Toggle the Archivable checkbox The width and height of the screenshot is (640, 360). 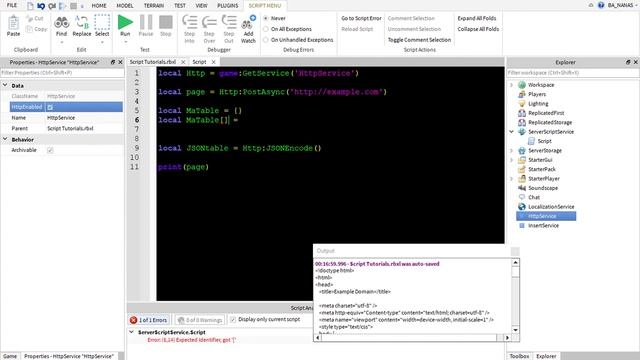coord(50,150)
